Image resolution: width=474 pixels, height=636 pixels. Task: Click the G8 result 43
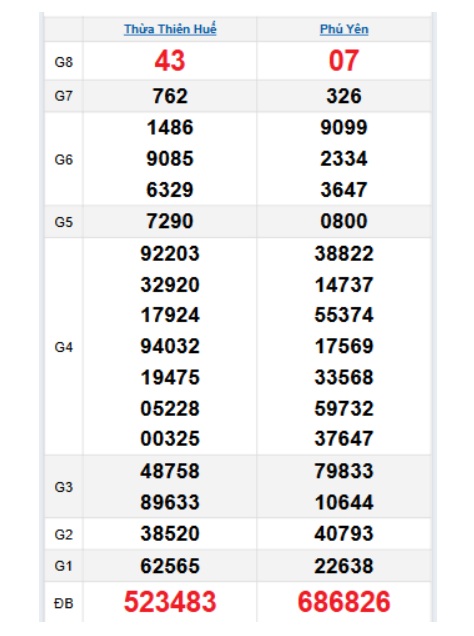click(x=170, y=61)
